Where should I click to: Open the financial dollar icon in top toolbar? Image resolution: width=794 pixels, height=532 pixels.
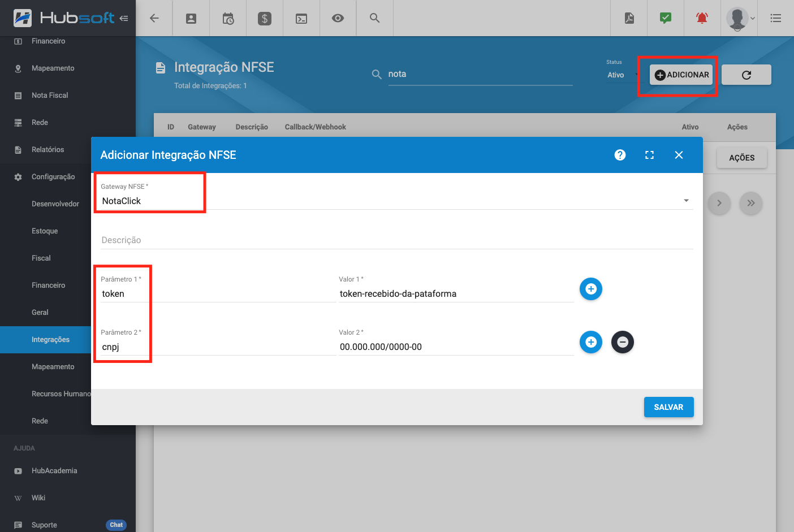[x=264, y=18]
